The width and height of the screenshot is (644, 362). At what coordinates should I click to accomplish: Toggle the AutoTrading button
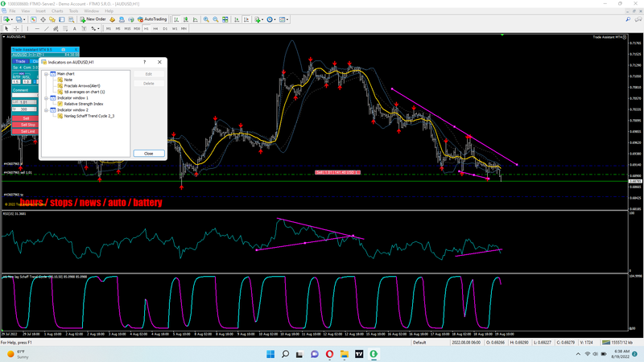(x=151, y=19)
